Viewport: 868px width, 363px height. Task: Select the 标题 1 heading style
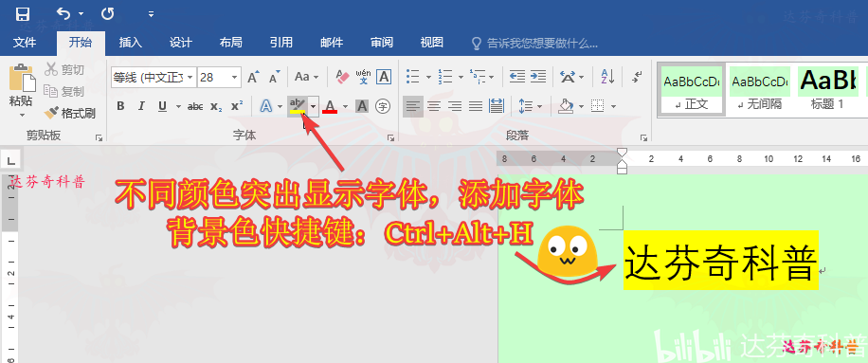click(827, 88)
